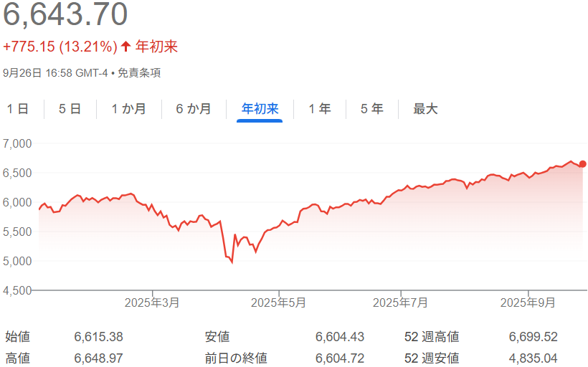Click the 前日の終値 value 6,604.72
Viewport: 588px width, 367px height.
point(340,358)
